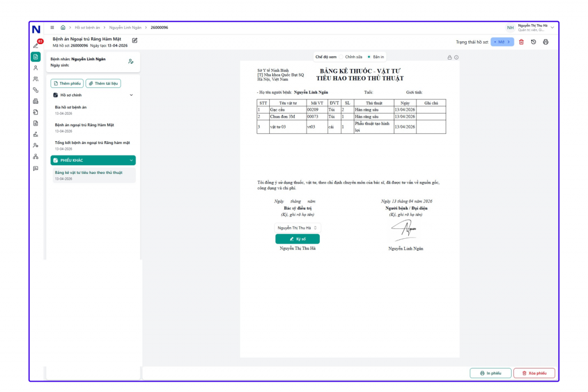Select the Bản in view mode
Screen dimensions: 588x392
(369, 57)
